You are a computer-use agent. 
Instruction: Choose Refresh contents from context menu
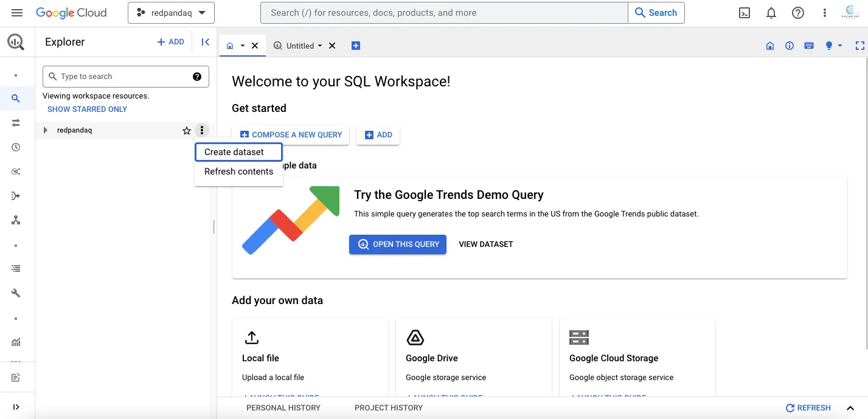click(x=238, y=171)
